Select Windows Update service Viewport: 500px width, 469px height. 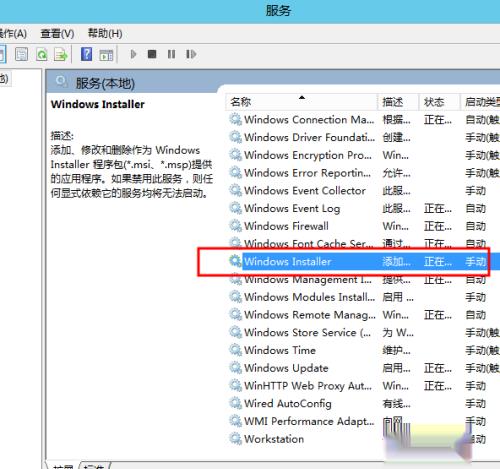coord(364,368)
